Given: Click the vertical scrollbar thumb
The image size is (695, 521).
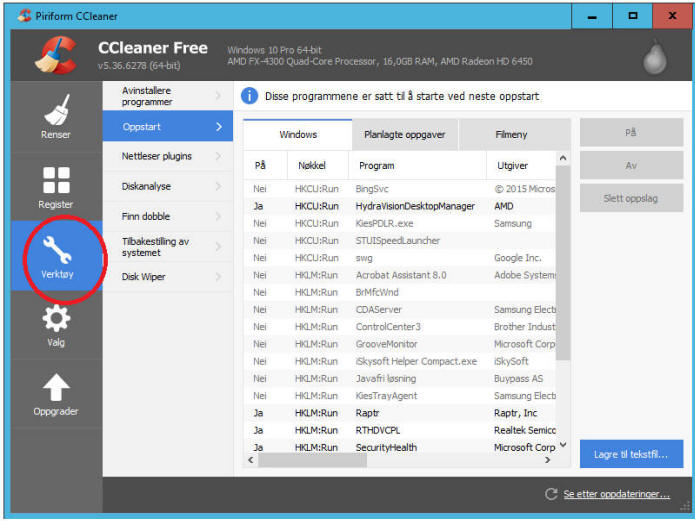Looking at the screenshot, I should click(563, 262).
